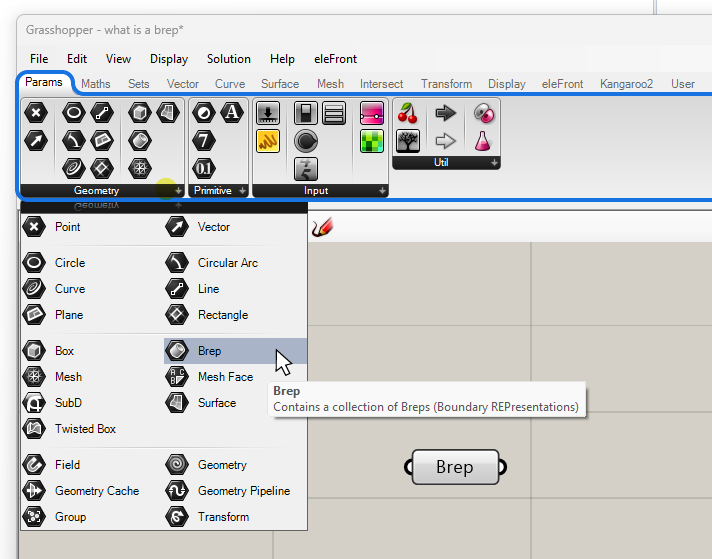Click the Text 'A' icon in Primitive panel

pyautogui.click(x=232, y=113)
